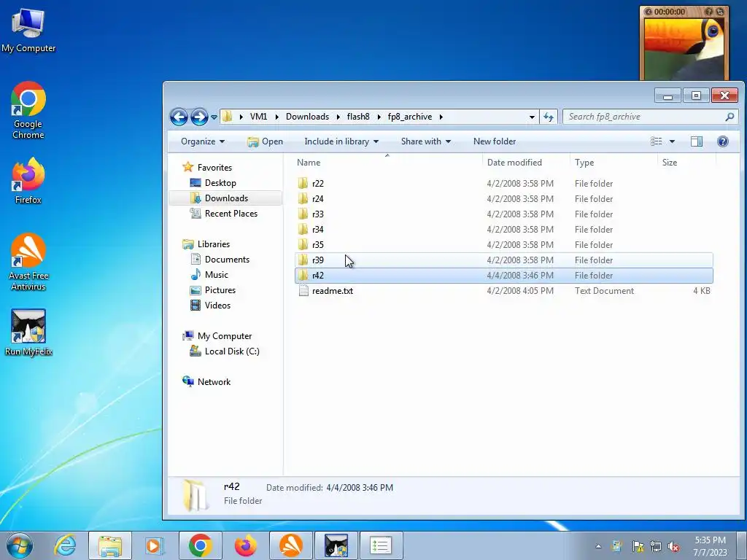Click the Forward navigation arrow in Explorer

(199, 117)
